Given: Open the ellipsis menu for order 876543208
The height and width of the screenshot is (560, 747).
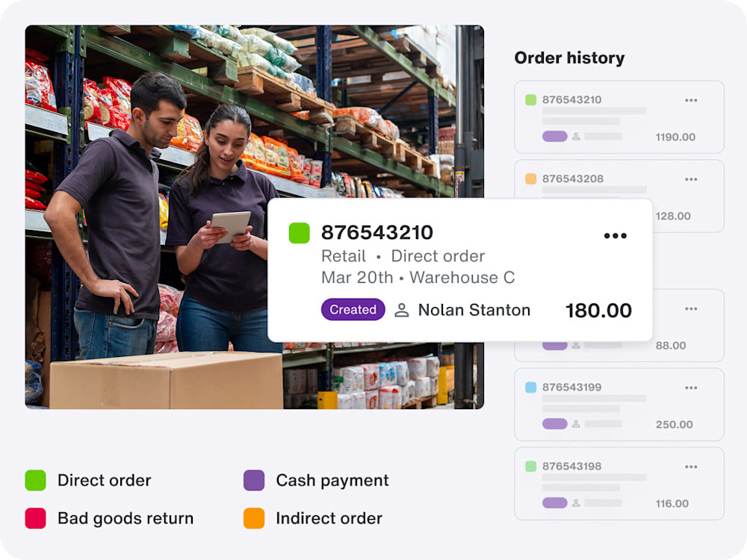Looking at the screenshot, I should pyautogui.click(x=690, y=178).
